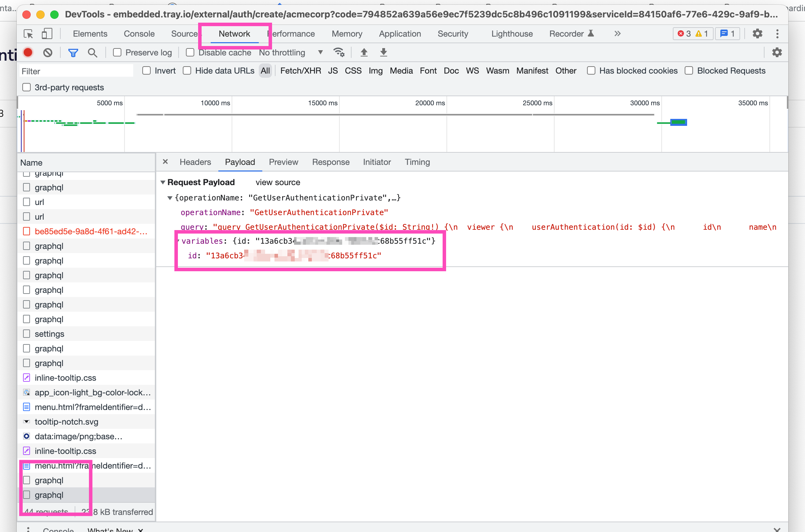Click into the Filter text field
The height and width of the screenshot is (532, 805).
(x=76, y=71)
